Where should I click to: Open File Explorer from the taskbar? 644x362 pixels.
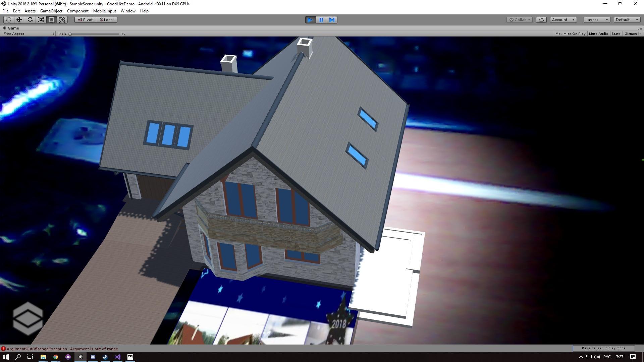43,357
